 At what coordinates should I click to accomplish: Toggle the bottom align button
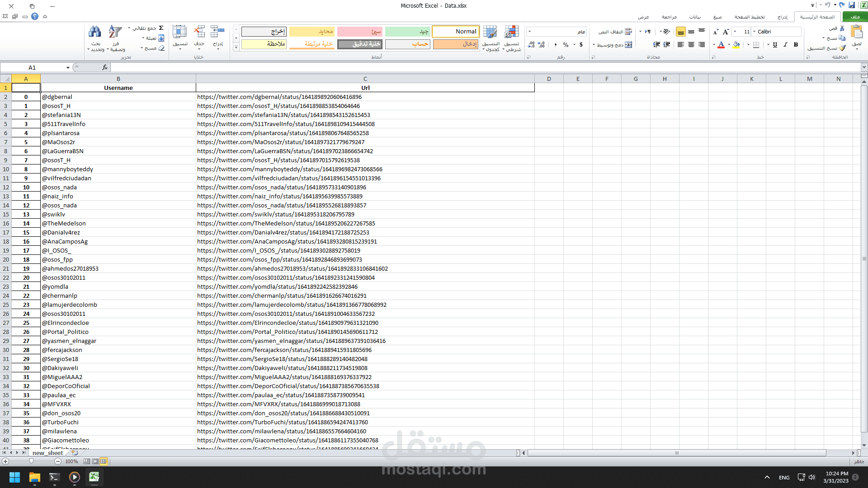[680, 32]
